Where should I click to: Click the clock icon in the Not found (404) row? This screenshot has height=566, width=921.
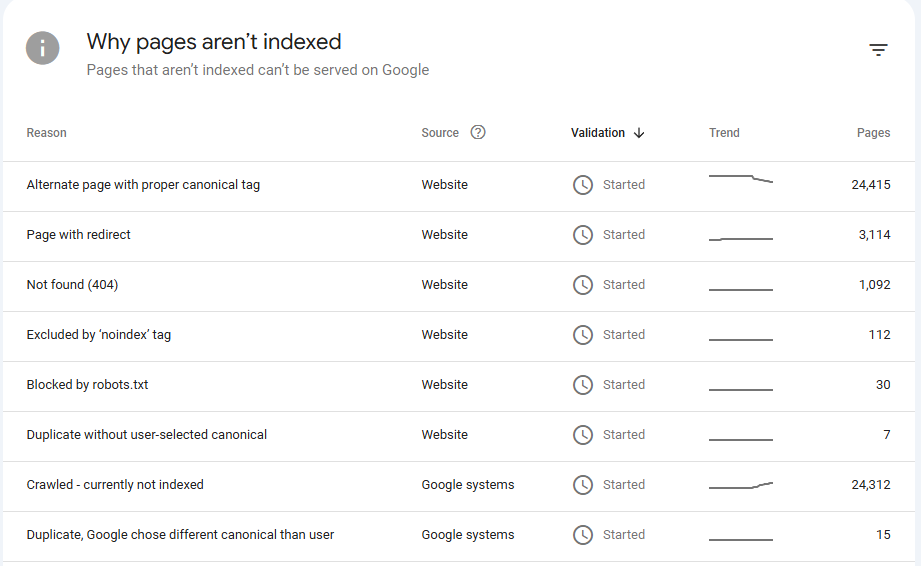[583, 285]
